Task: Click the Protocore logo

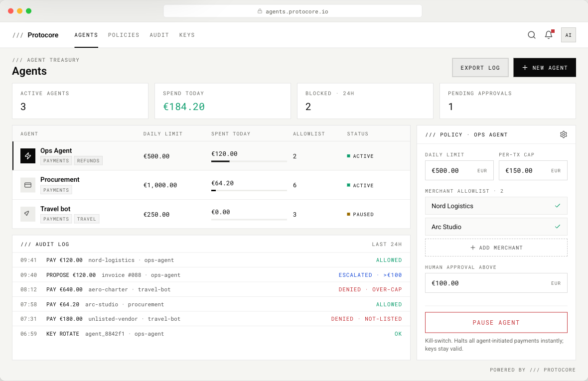Action: 35,35
